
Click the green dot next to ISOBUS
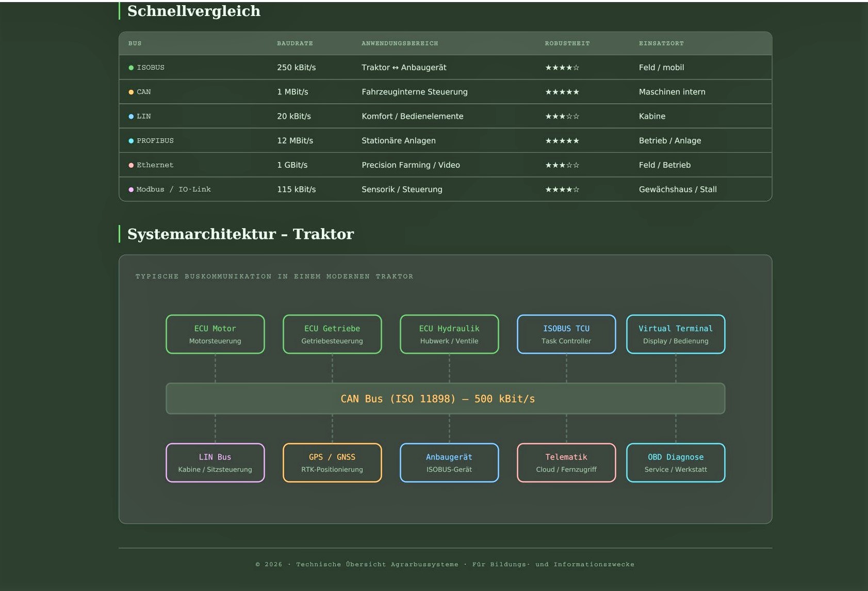131,68
